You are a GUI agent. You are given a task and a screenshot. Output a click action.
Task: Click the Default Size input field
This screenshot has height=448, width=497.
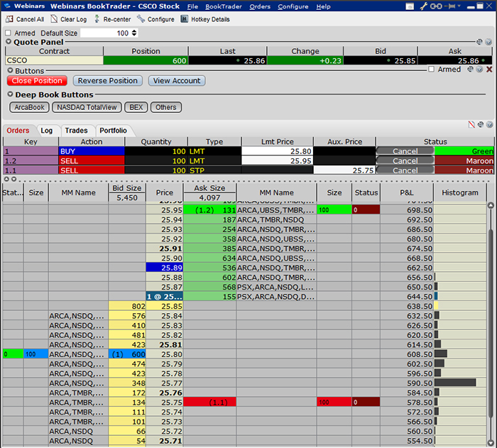point(105,33)
